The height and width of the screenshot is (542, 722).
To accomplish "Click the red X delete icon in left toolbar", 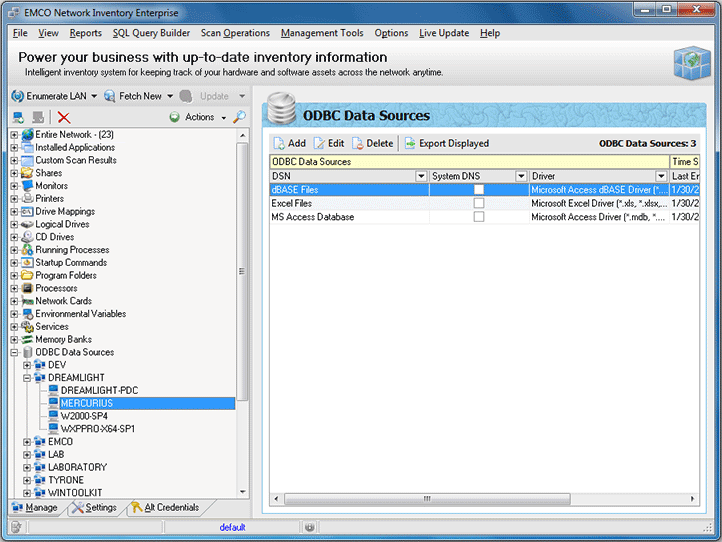I will click(x=64, y=117).
